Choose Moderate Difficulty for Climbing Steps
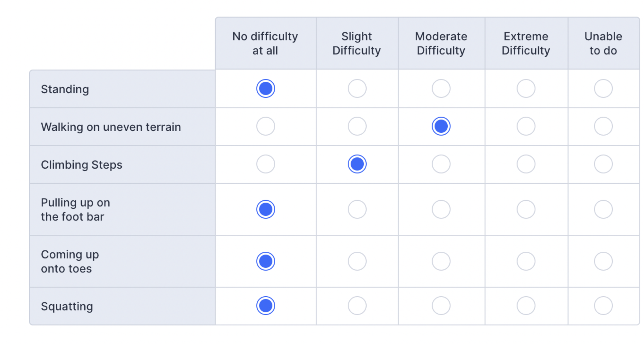The height and width of the screenshot is (344, 644). [441, 164]
